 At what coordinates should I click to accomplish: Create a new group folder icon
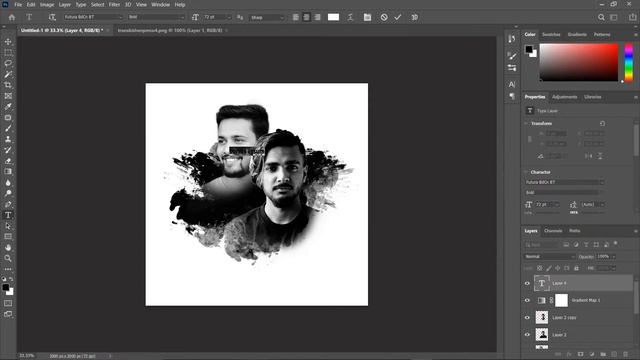pyautogui.click(x=603, y=354)
